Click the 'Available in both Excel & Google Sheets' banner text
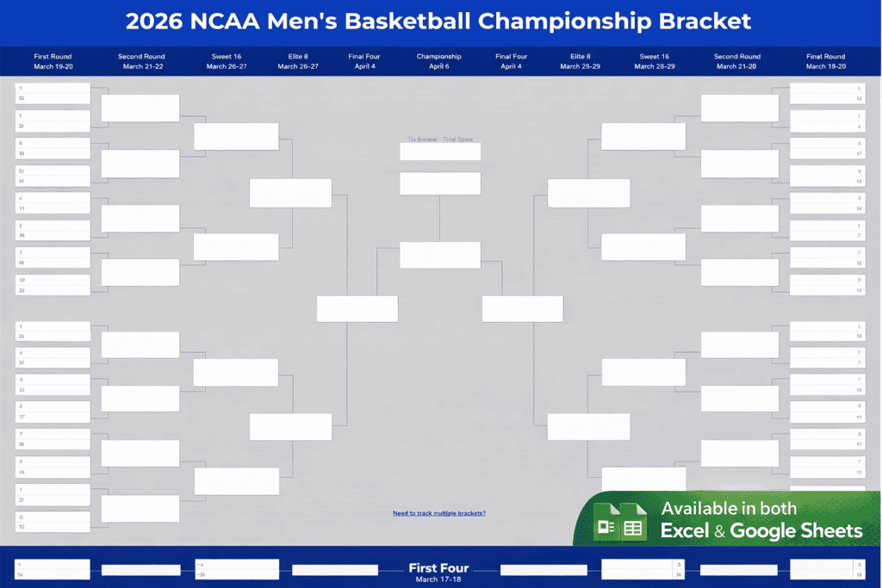This screenshot has width=882, height=588. [x=761, y=520]
